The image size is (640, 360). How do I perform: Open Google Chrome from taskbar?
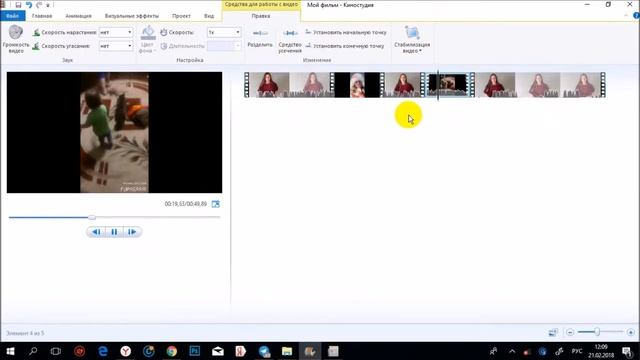coord(172,351)
